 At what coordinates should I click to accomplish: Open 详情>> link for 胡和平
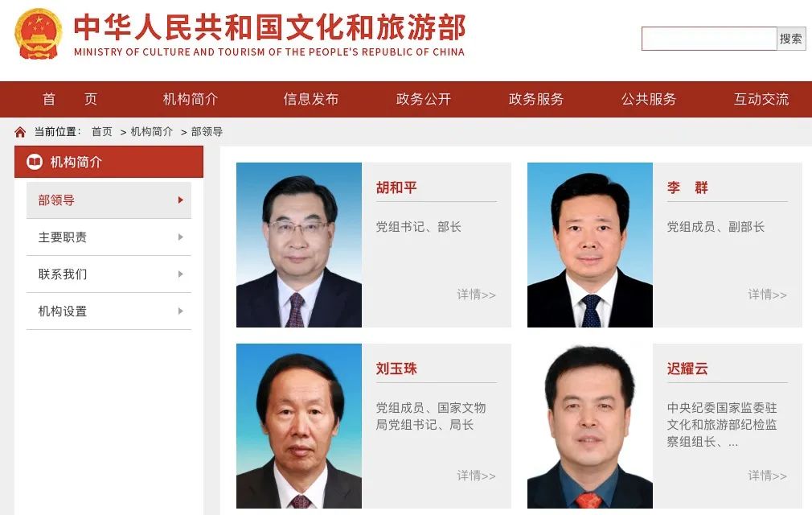[476, 295]
